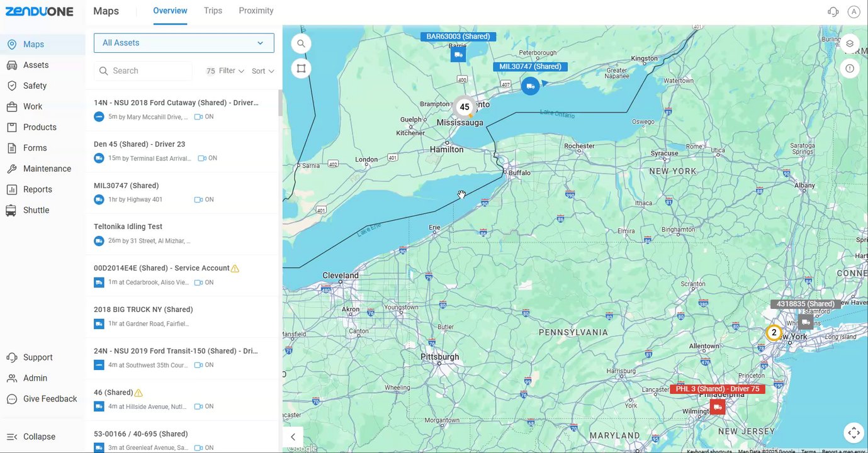The height and width of the screenshot is (453, 868).
Task: Open the headset support icon in header
Action: (x=833, y=11)
